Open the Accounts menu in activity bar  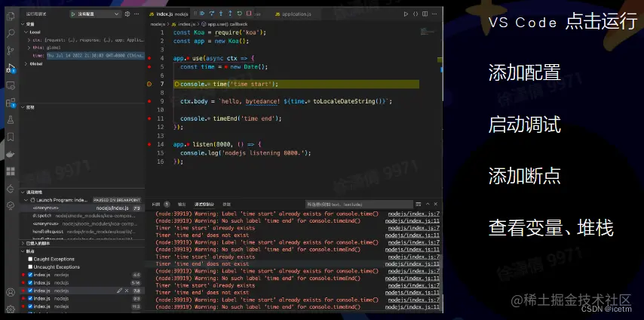tap(11, 292)
